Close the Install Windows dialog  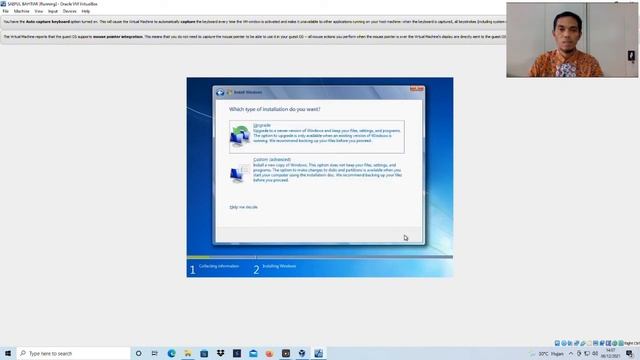pyautogui.click(x=417, y=89)
